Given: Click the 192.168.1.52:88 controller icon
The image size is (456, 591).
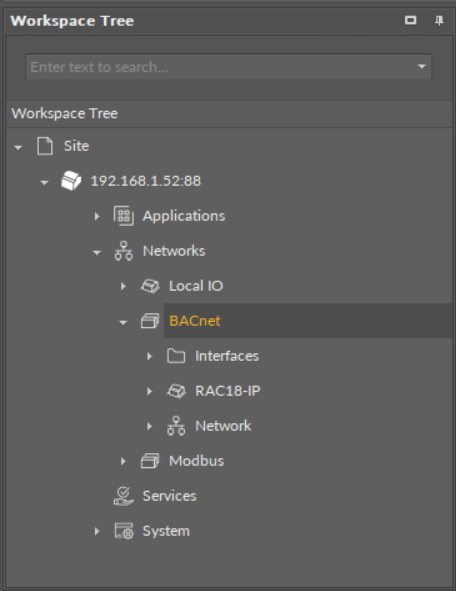Looking at the screenshot, I should pyautogui.click(x=71, y=181).
